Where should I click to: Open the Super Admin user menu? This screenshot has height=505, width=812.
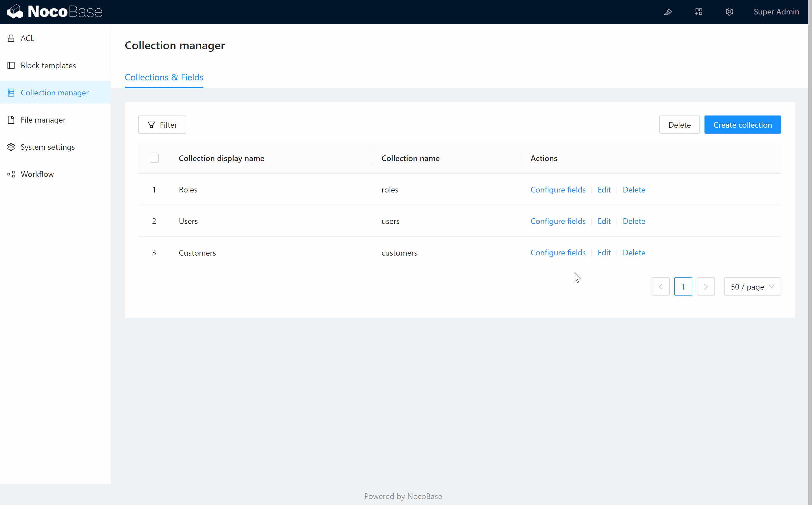[776, 12]
